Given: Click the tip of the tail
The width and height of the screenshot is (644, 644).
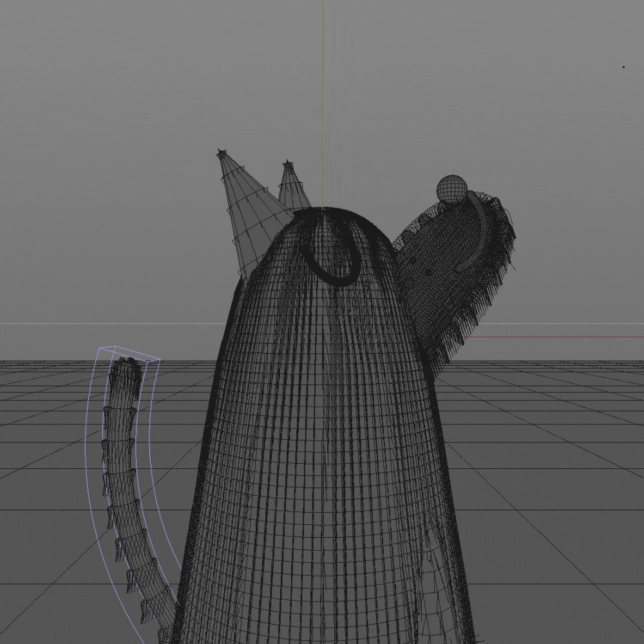Looking at the screenshot, I should pos(128,364).
